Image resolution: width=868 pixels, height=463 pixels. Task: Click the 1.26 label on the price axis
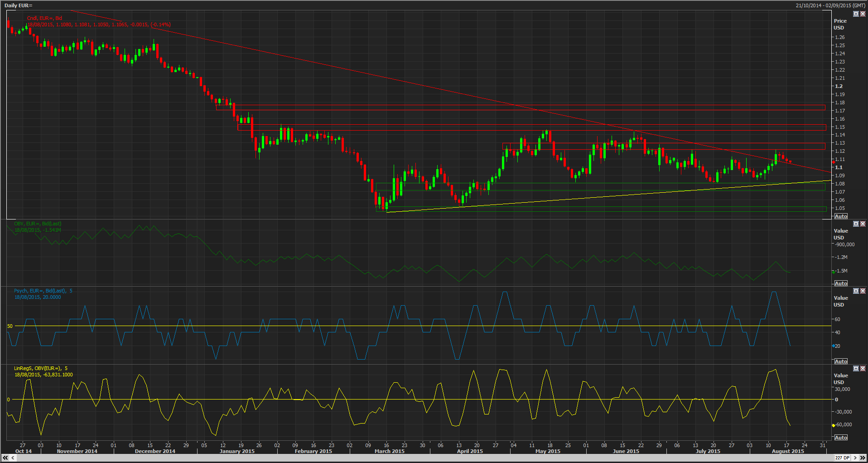840,37
